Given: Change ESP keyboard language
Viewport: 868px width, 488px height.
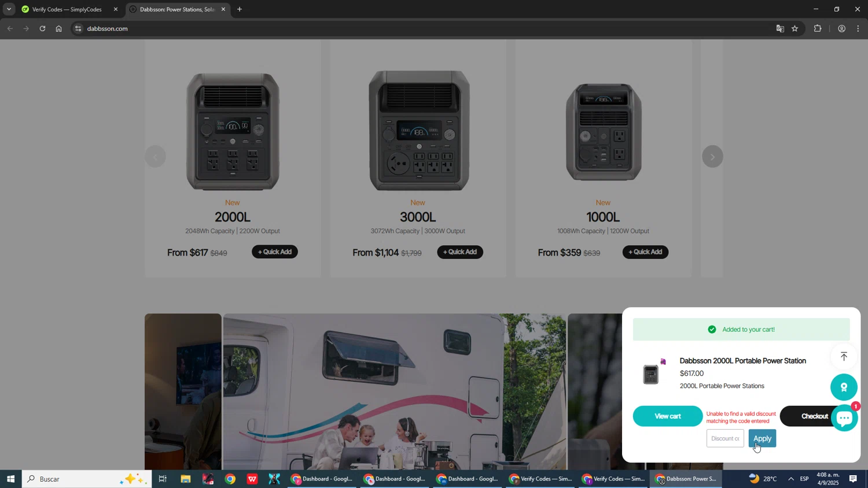Looking at the screenshot, I should pyautogui.click(x=804, y=479).
